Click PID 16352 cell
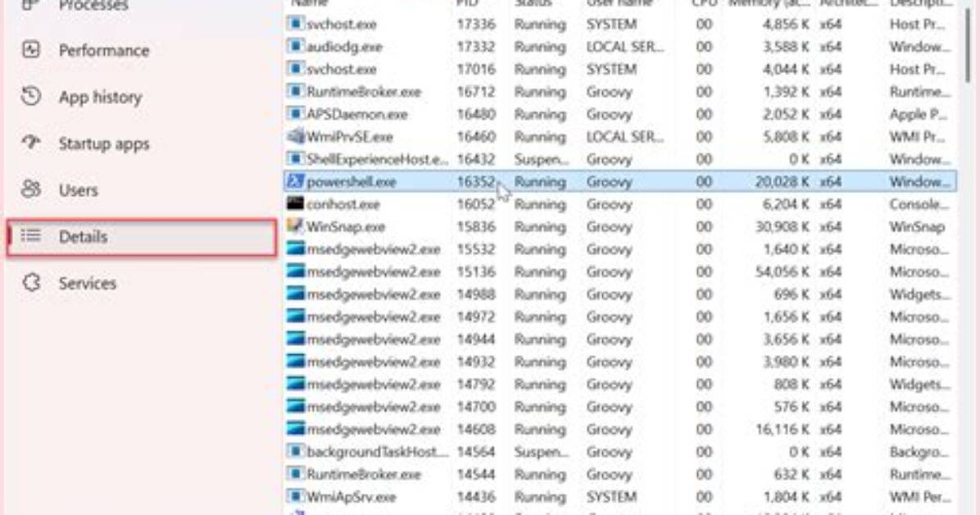The width and height of the screenshot is (980, 515). pyautogui.click(x=476, y=182)
